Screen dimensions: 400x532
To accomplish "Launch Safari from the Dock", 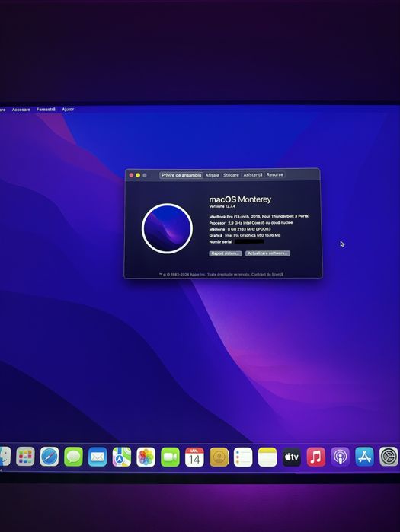I will (50, 457).
